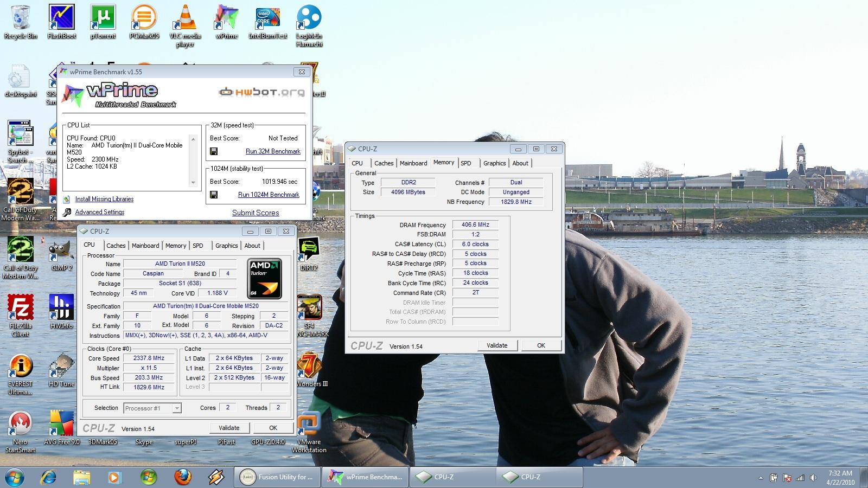
Task: Open Advanced Settings in wPrime
Action: (100, 212)
